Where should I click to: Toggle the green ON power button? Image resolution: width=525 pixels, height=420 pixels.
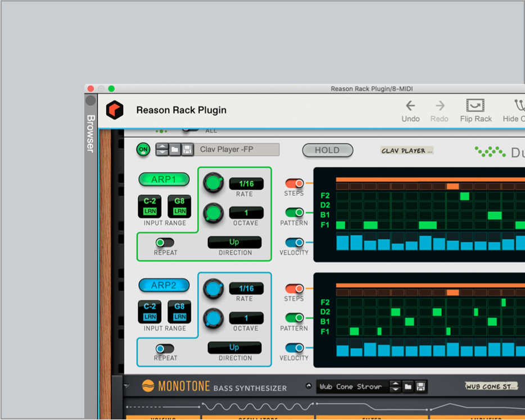pos(143,149)
